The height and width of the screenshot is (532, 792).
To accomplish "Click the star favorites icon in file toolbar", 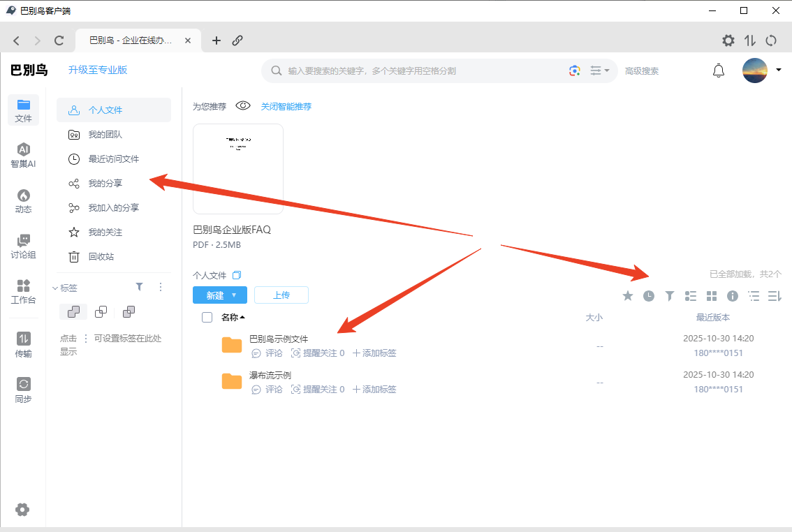I will click(628, 296).
